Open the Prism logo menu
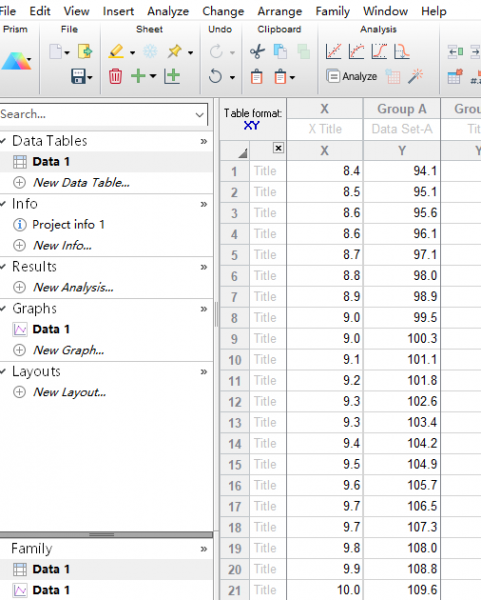The height and width of the screenshot is (600, 481). [x=16, y=61]
